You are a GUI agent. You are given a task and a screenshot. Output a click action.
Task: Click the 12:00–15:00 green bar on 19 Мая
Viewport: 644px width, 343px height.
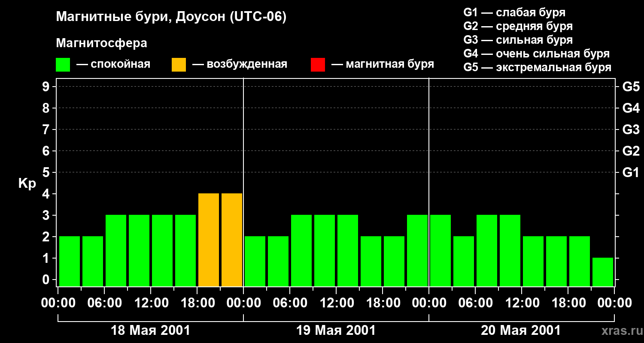tap(348, 250)
